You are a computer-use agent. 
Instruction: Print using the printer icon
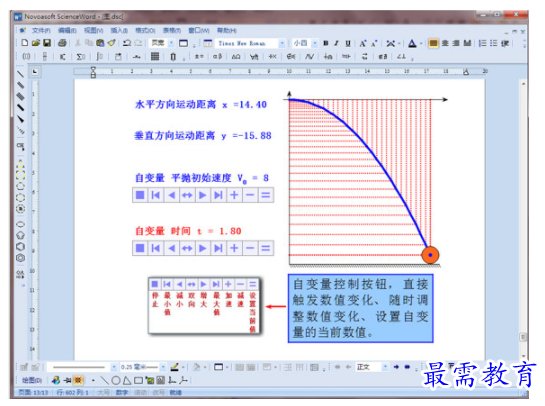click(x=63, y=43)
